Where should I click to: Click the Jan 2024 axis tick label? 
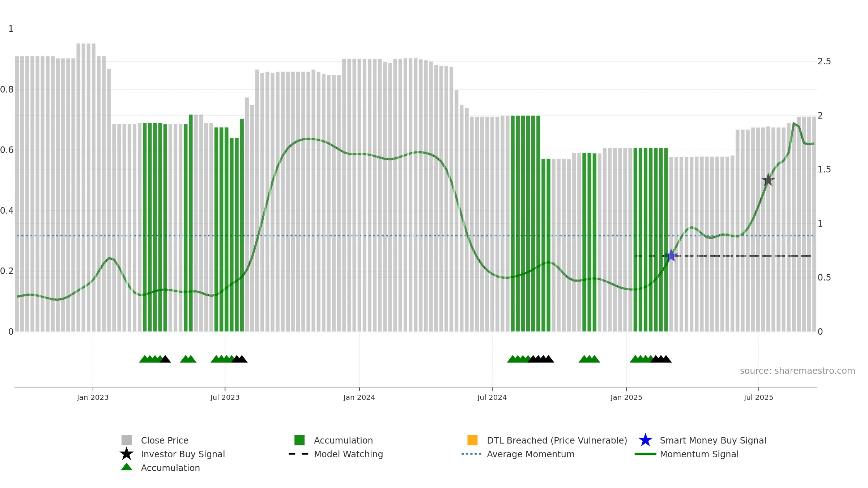click(359, 398)
